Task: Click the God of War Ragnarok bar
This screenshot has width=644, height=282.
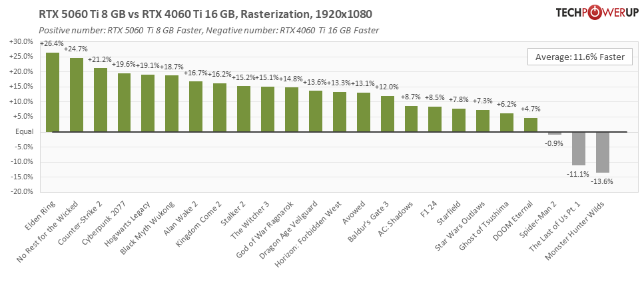Action: coord(292,109)
